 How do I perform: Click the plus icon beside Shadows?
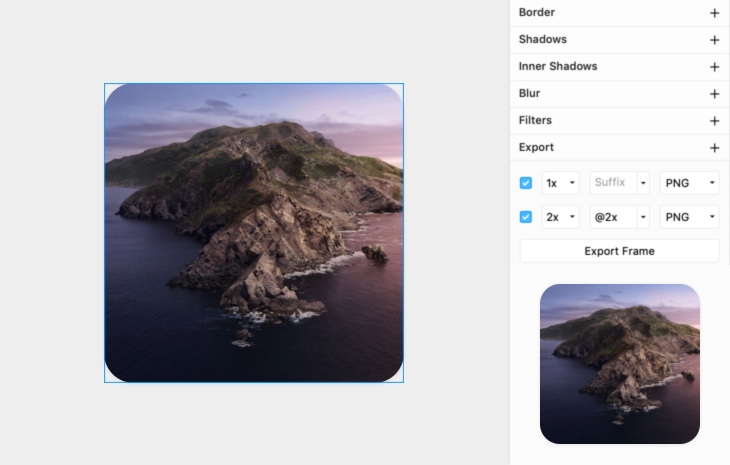714,40
